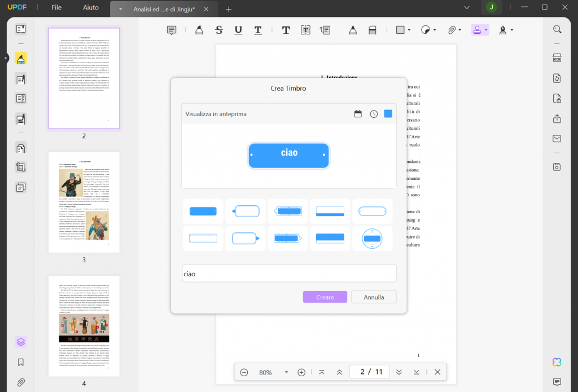This screenshot has height=392, width=578.
Task: Send file by email icon
Action: pyautogui.click(x=557, y=139)
